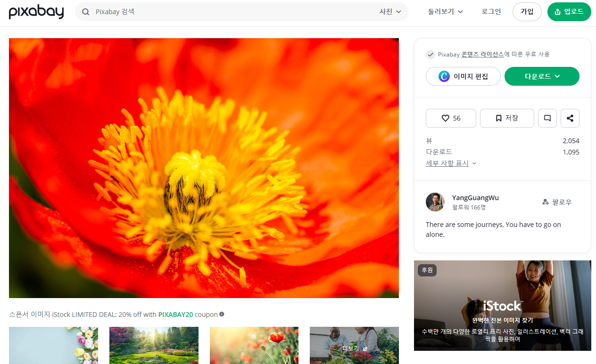The width and height of the screenshot is (596, 364).
Task: Save the image with 저장 bookmark
Action: [x=507, y=118]
